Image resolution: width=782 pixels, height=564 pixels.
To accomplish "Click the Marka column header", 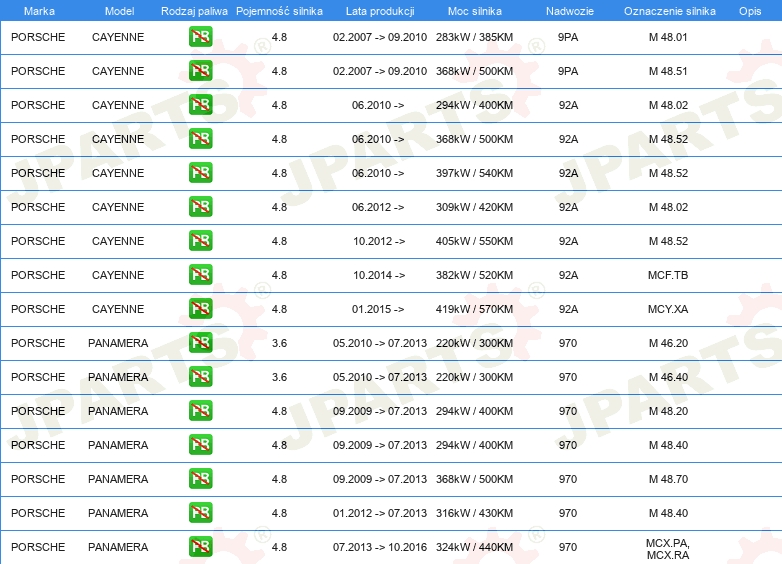I will pyautogui.click(x=39, y=11).
